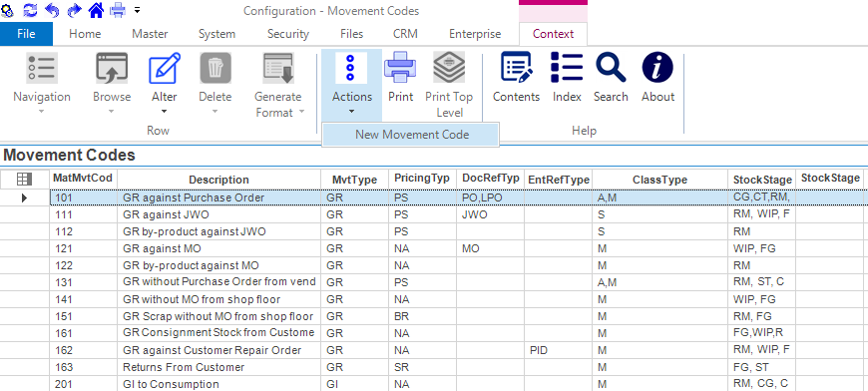
Task: Click 'GI to Consumption' description
Action: pyautogui.click(x=218, y=384)
